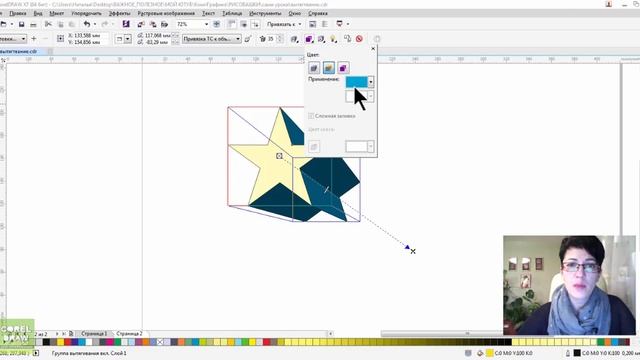Viewport: 640px width, 360px height.
Task: Open the Таблица menu
Action: (x=232, y=13)
